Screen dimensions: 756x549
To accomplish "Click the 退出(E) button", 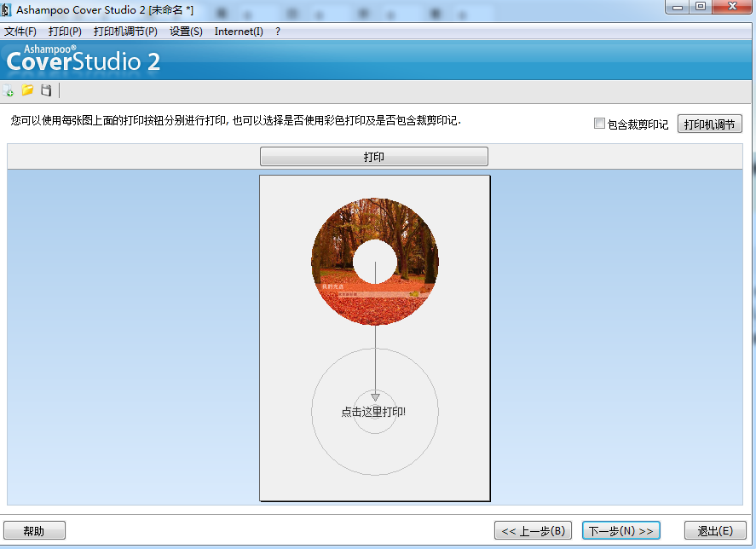I will pos(714,531).
